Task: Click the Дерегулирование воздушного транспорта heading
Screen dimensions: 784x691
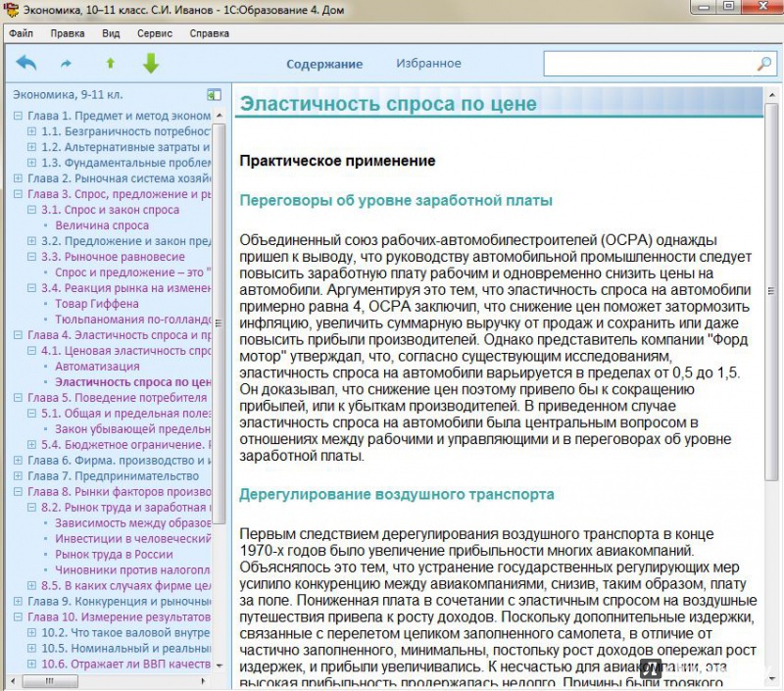Action: pos(397,495)
